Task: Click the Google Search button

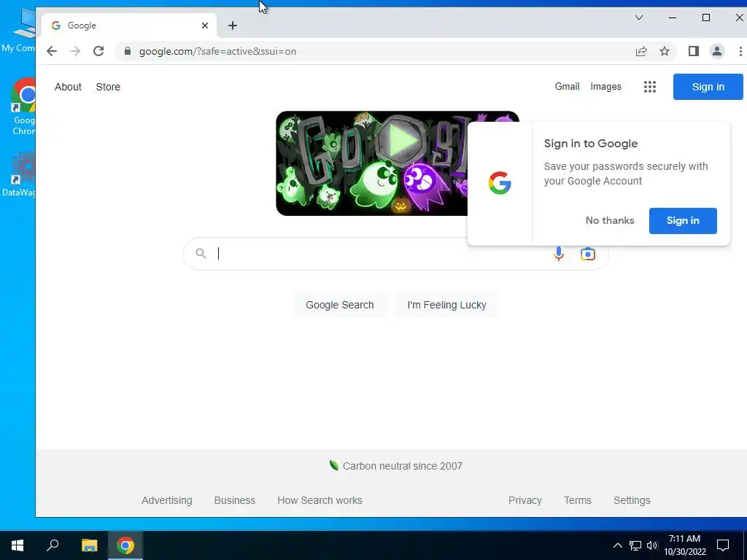Action: pyautogui.click(x=340, y=305)
